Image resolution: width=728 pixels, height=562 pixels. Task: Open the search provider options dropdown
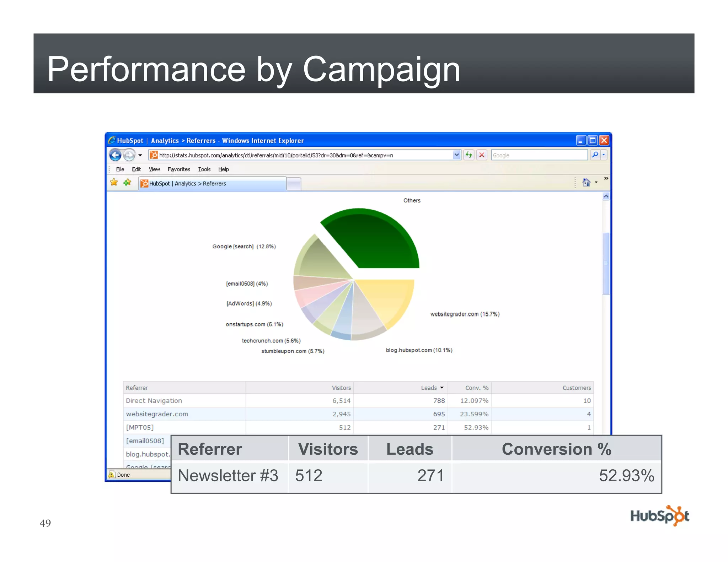pyautogui.click(x=604, y=155)
